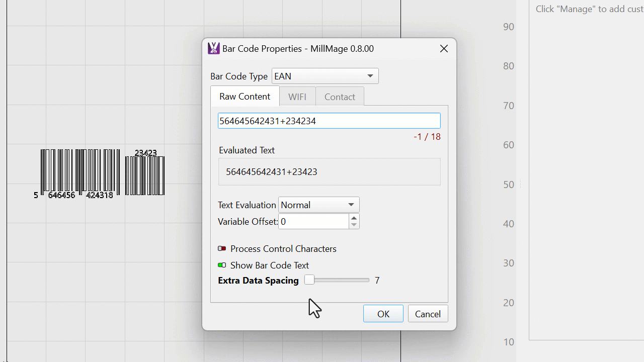644x362 pixels.
Task: Click the Bar Code Properties title bar text
Action: [298, 49]
